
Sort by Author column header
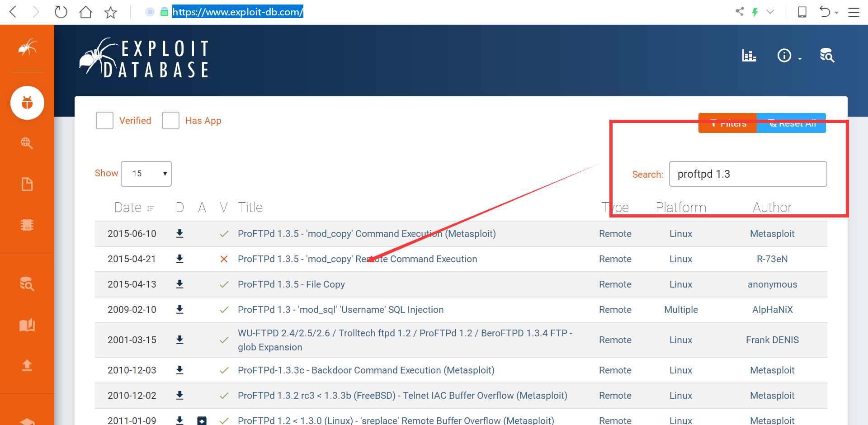(x=772, y=208)
